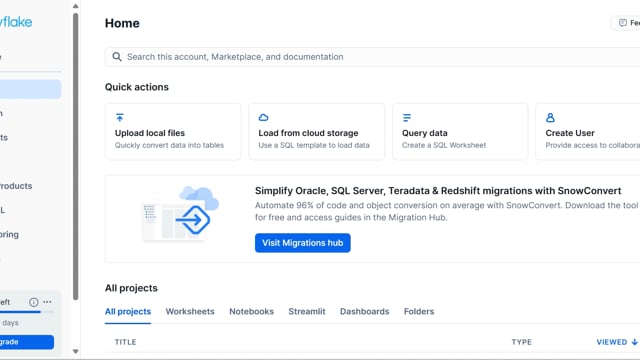
Task: Click the Quick actions heading
Action: point(137,87)
